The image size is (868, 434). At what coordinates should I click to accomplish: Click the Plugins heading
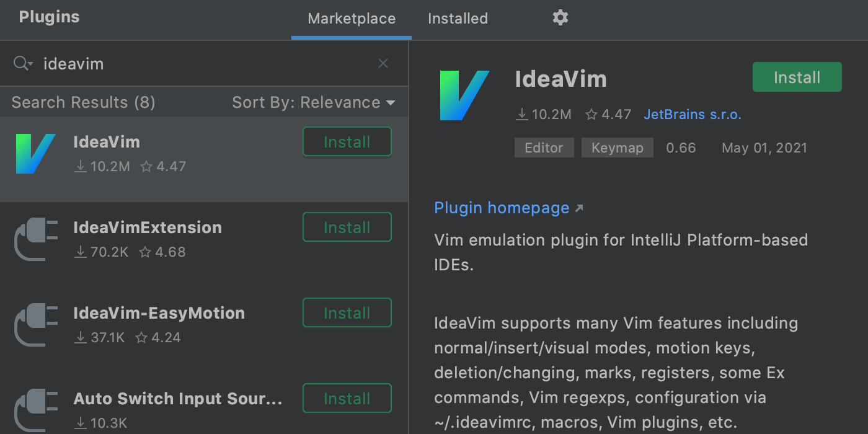(49, 17)
